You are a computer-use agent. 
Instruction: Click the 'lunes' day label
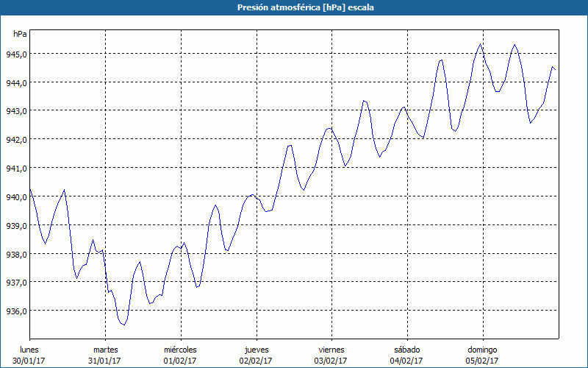click(x=29, y=350)
